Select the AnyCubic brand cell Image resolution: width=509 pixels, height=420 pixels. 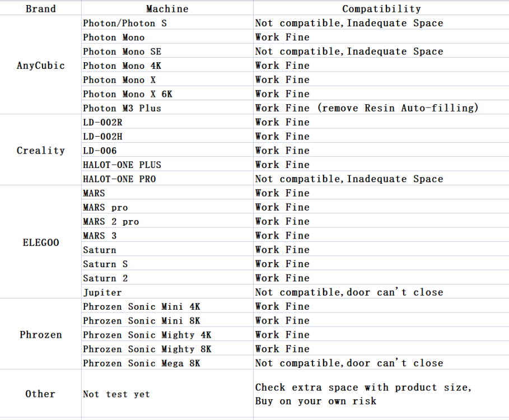[x=40, y=66]
